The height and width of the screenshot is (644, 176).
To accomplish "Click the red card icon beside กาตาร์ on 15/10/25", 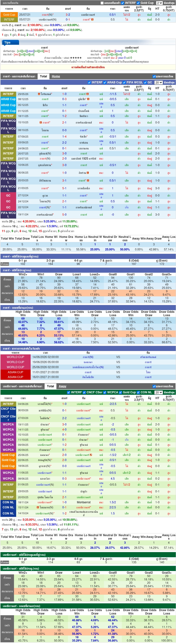I will point(41,123).
